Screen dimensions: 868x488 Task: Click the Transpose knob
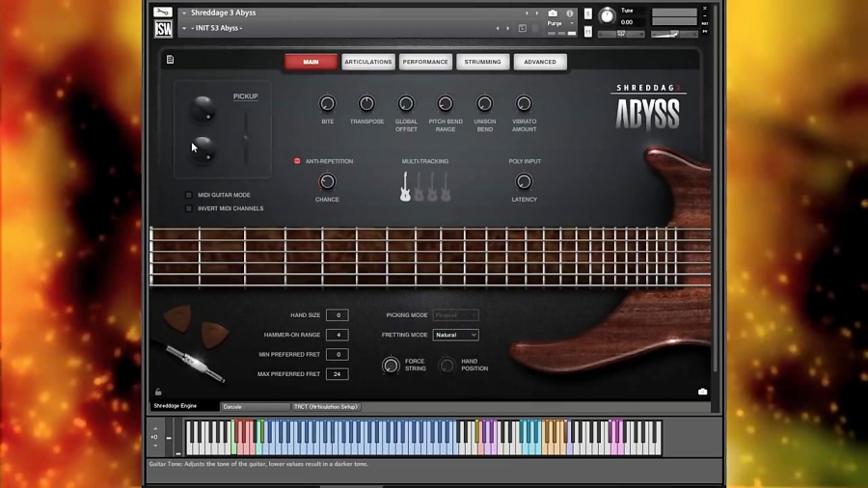point(366,103)
